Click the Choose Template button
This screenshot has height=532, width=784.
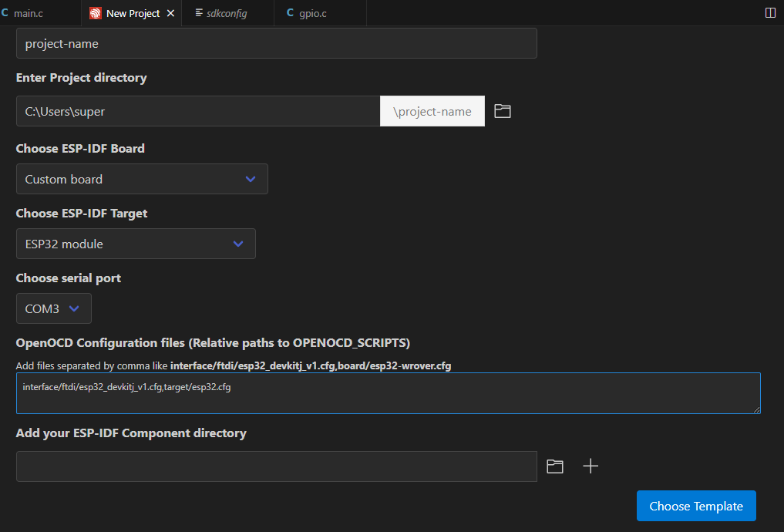[x=696, y=506]
